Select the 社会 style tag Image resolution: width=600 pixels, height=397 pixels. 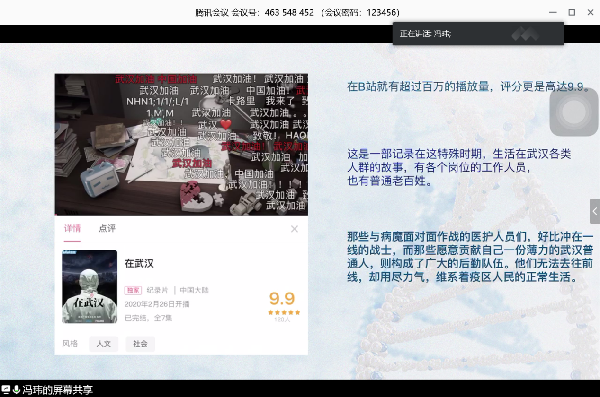pos(140,344)
